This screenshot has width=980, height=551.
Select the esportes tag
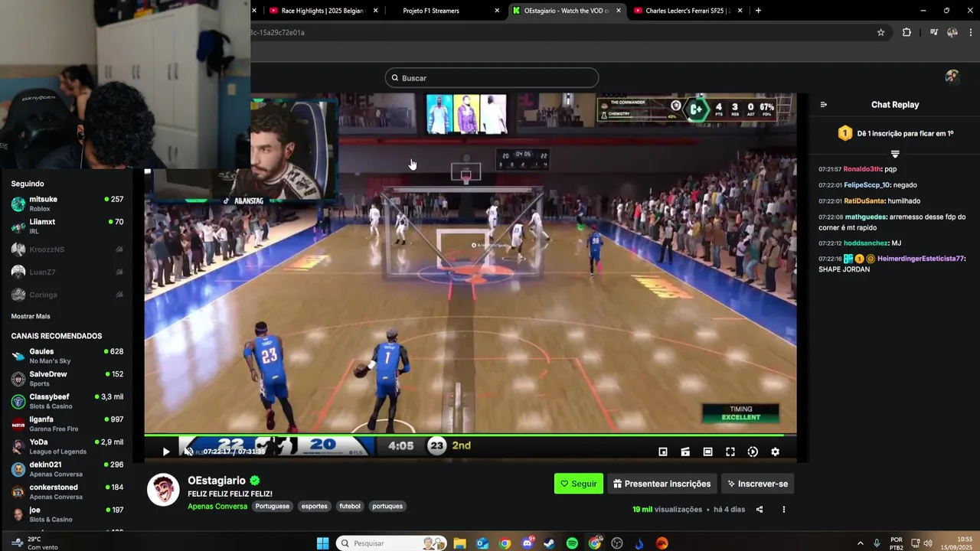[x=314, y=506]
